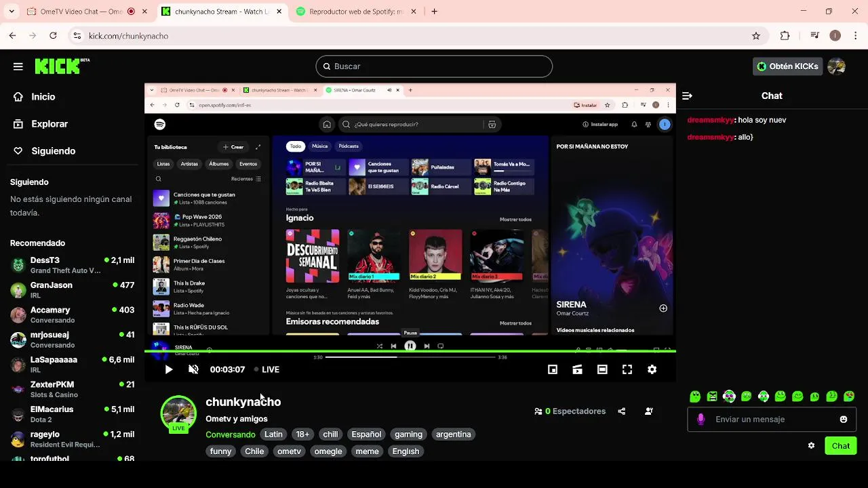The height and width of the screenshot is (488, 868).
Task: Open recommended channel ZexterPKM
Action: pos(72,389)
